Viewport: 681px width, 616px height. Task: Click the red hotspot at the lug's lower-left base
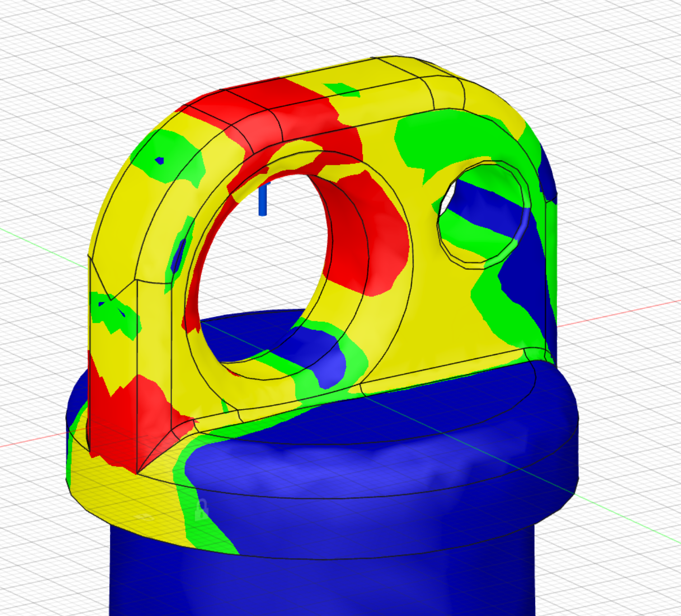coord(136,407)
